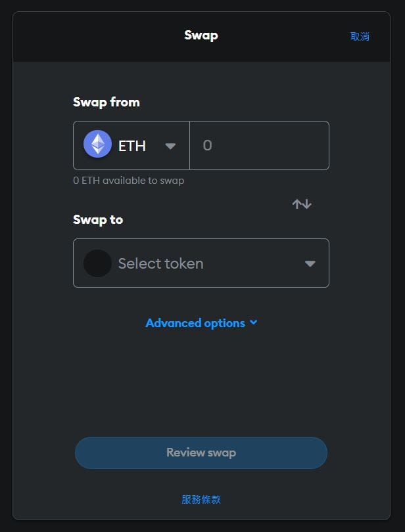The height and width of the screenshot is (532, 405).
Task: Click the Swap to heading
Action: [x=98, y=220]
